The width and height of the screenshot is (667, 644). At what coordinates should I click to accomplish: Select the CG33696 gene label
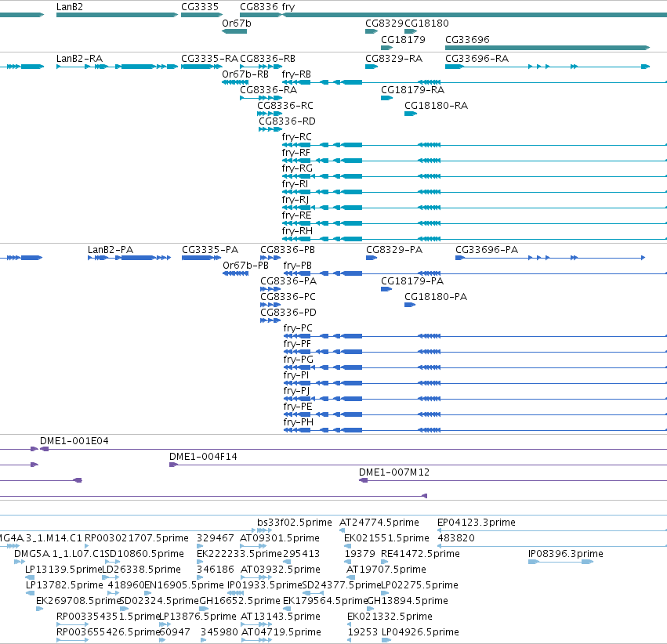click(x=467, y=40)
